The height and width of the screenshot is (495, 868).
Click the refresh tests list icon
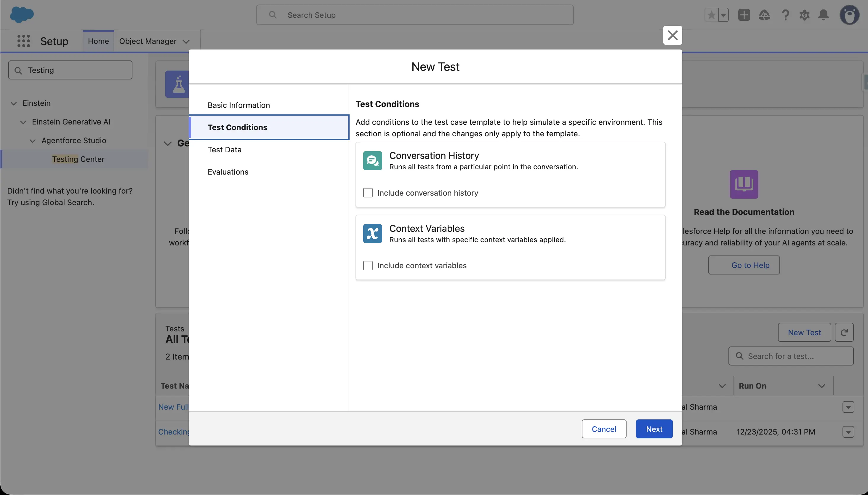tap(844, 333)
